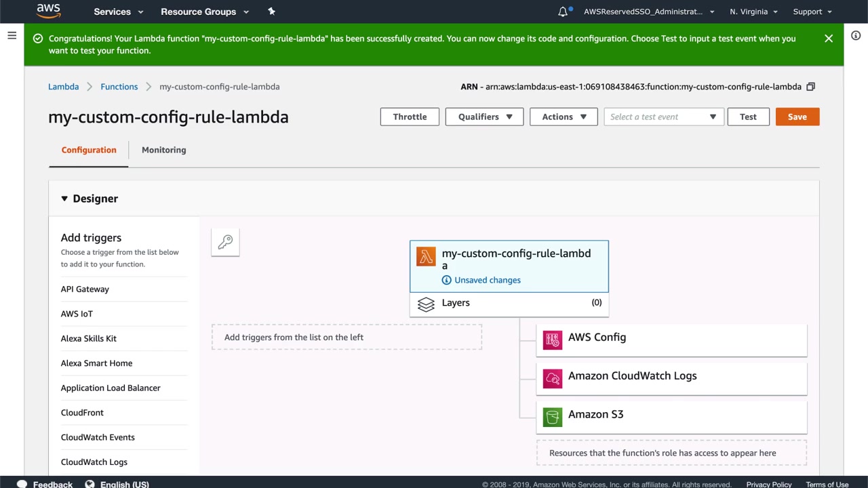This screenshot has width=868, height=488.
Task: Click the Unsaved changes link
Action: pyautogui.click(x=488, y=280)
